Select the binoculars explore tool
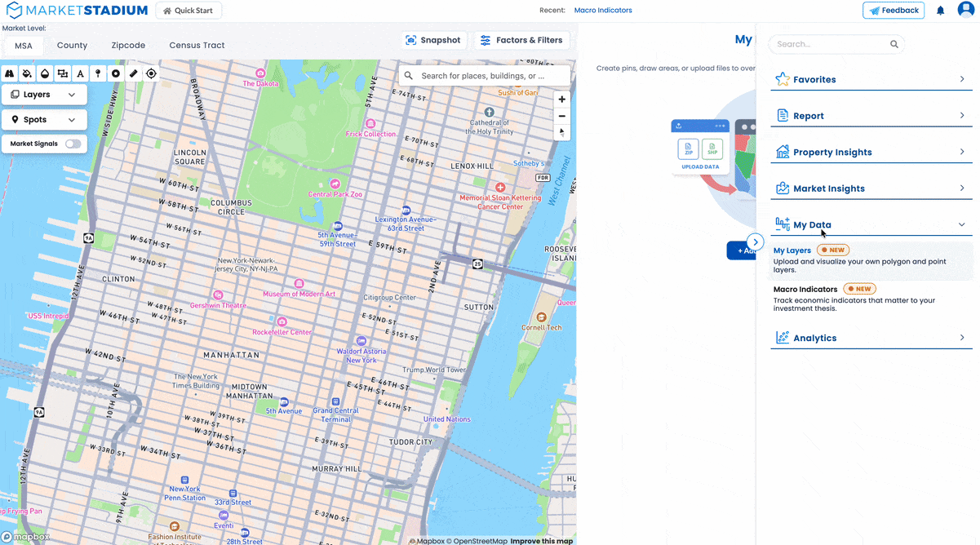The image size is (980, 545). (10, 73)
